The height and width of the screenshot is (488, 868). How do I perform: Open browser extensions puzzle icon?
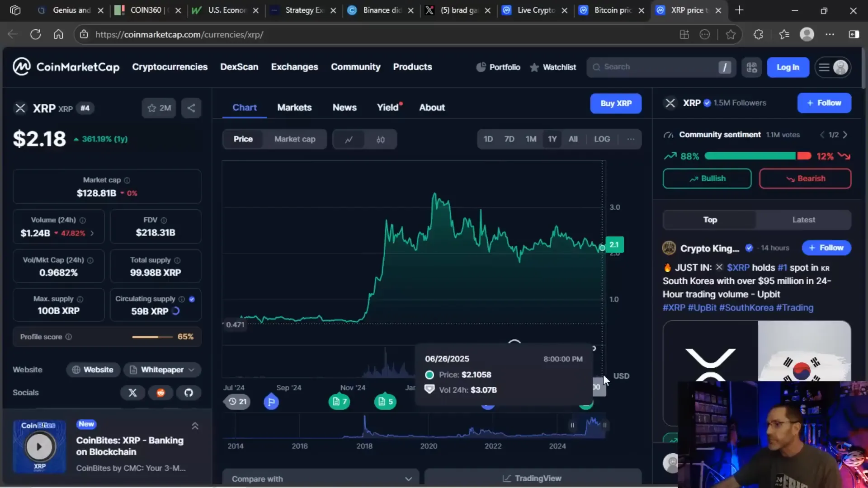pos(758,34)
